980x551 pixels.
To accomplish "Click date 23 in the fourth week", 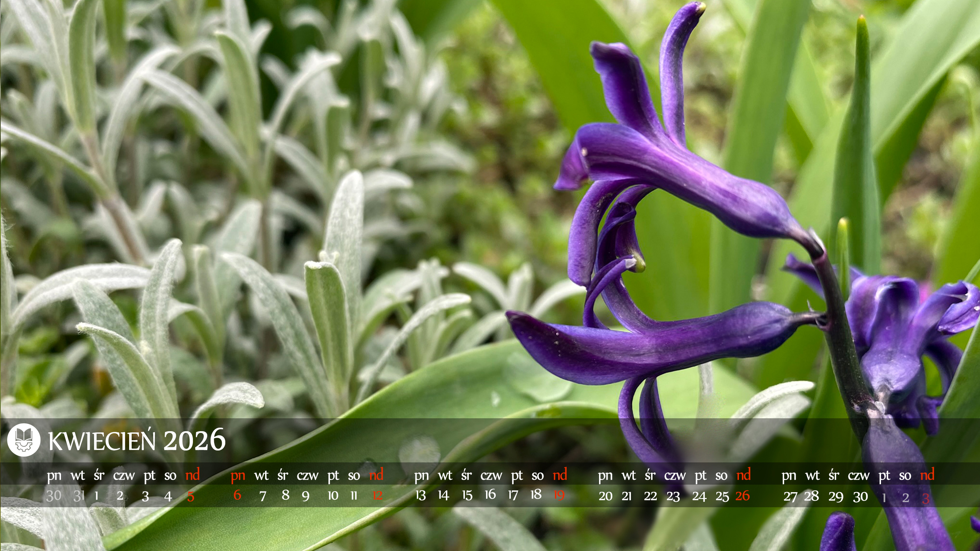I will click(673, 496).
